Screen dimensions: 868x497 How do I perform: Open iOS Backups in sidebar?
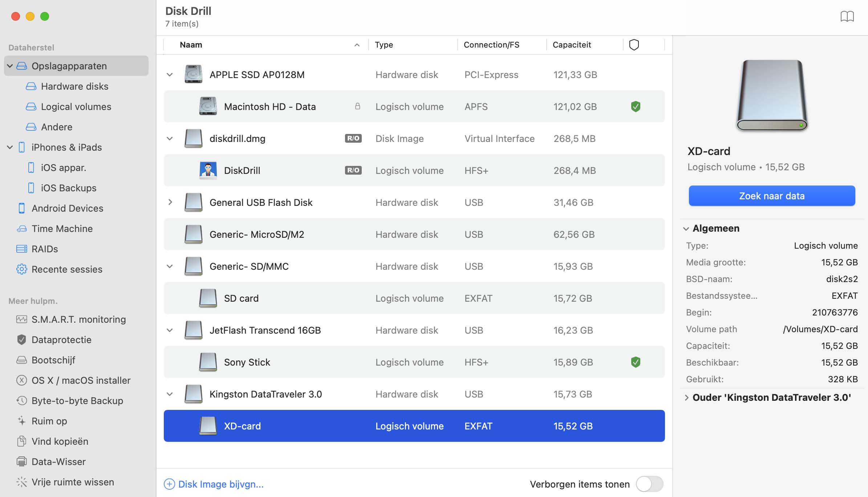(68, 188)
